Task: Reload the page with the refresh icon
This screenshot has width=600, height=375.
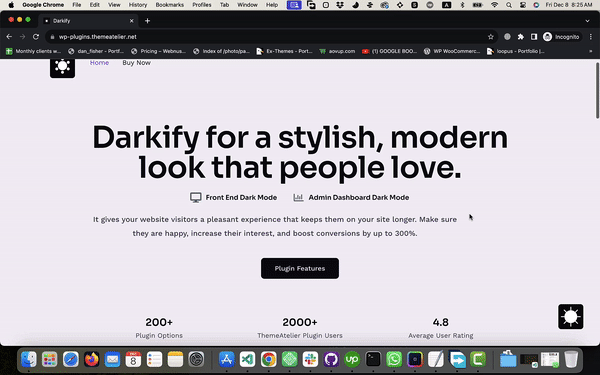Action: coord(36,37)
